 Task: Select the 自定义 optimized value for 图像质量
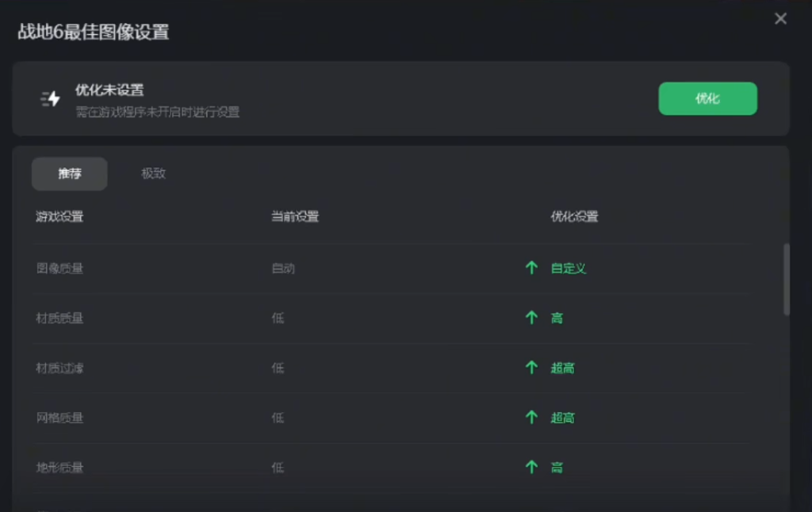pyautogui.click(x=569, y=268)
